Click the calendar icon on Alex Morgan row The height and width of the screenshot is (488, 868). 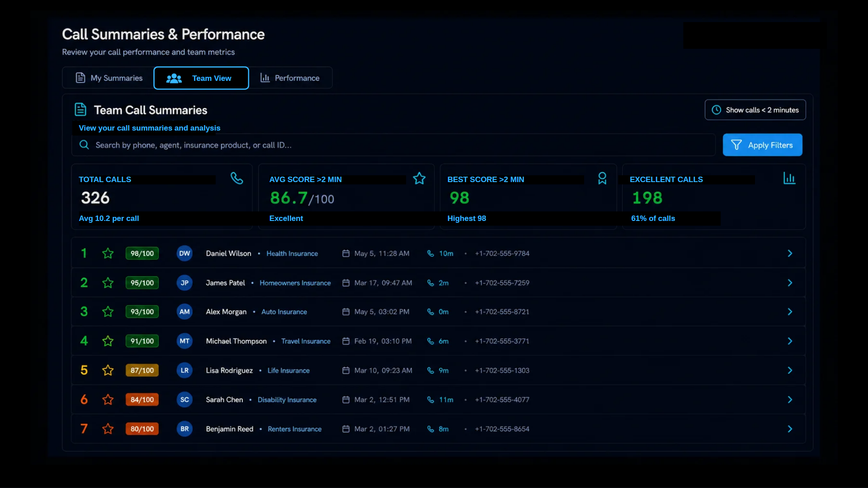point(346,312)
